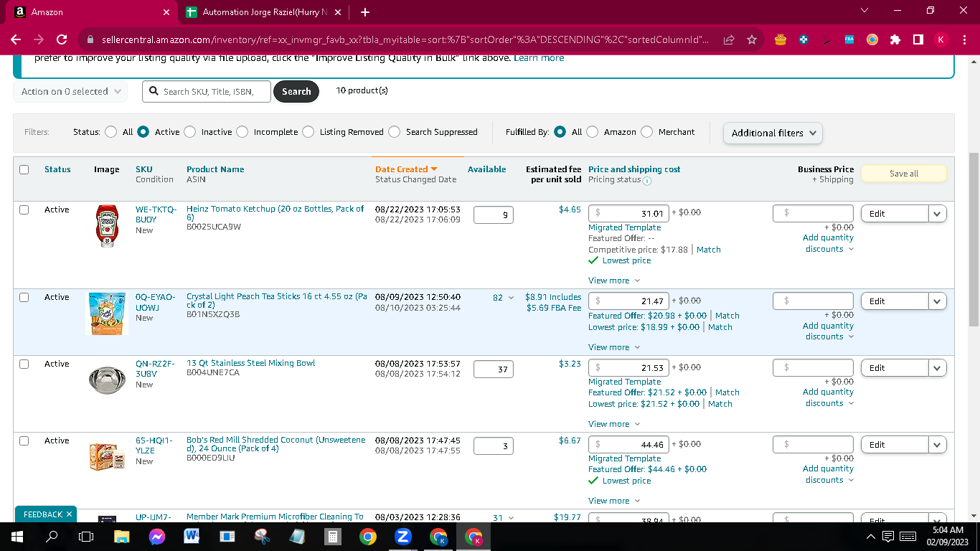Open the broom browser extension
This screenshot has width=980, height=551.
pos(826,40)
